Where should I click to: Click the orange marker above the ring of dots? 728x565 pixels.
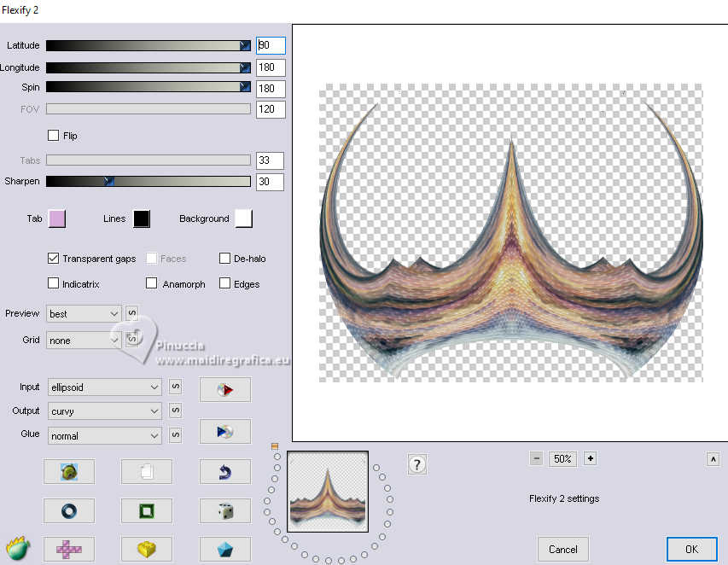coord(275,446)
